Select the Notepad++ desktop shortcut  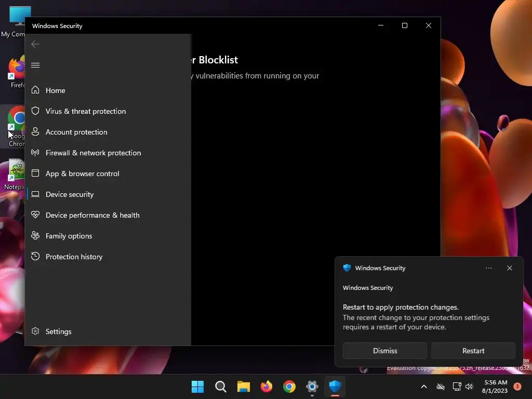(14, 175)
